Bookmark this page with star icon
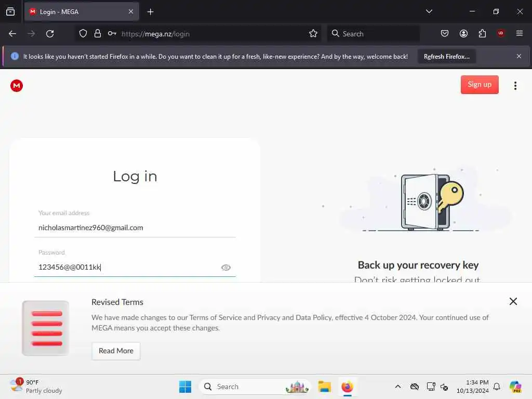Viewport: 532px width, 399px height. pyautogui.click(x=313, y=33)
